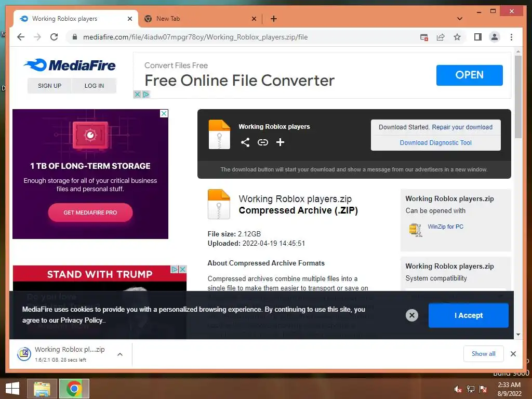Bookmark this page with the star icon
Image resolution: width=532 pixels, height=399 pixels.
pos(457,37)
